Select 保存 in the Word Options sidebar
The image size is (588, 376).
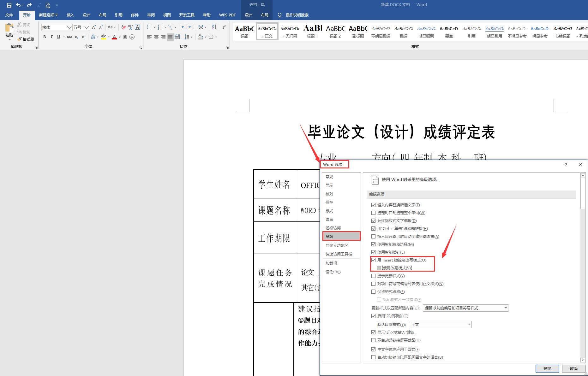(329, 202)
